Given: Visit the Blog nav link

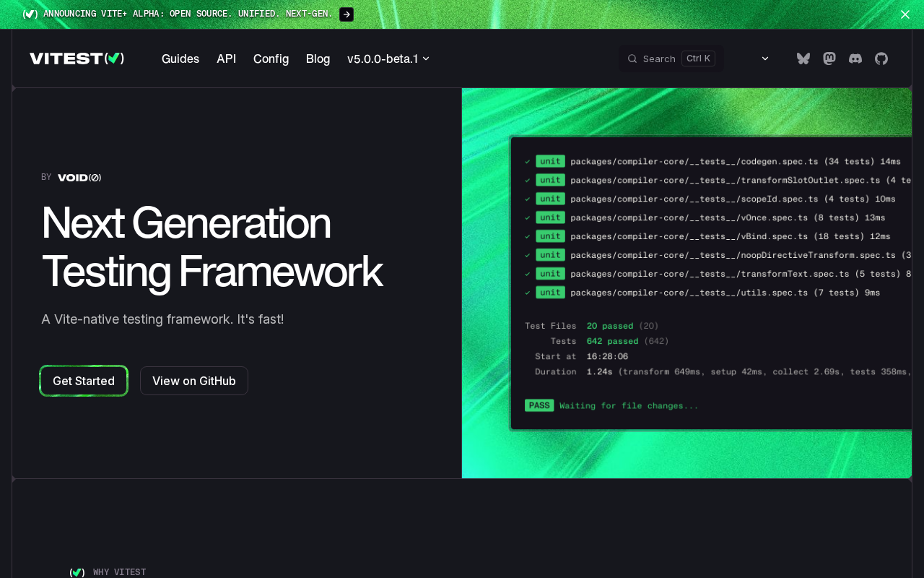Looking at the screenshot, I should tap(318, 59).
